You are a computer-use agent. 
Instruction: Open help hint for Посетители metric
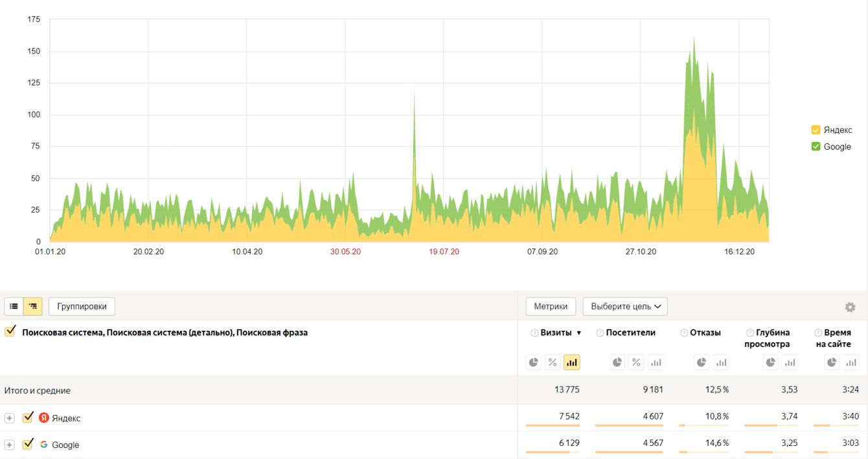click(600, 333)
